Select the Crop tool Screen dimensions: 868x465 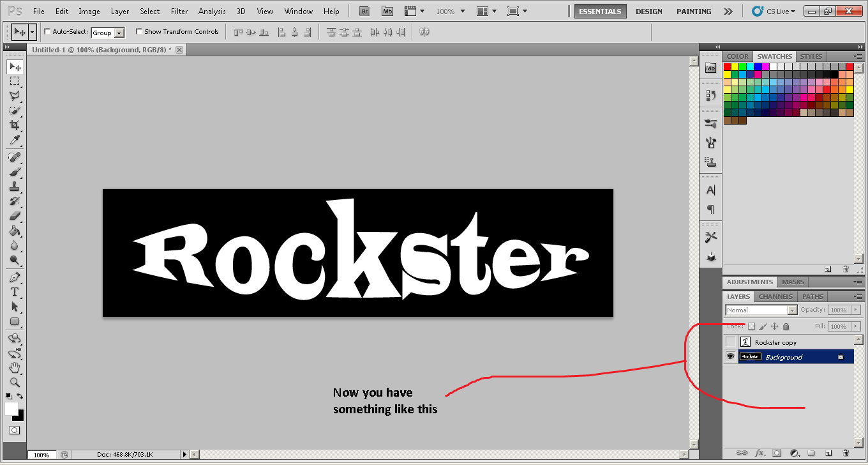coord(14,125)
